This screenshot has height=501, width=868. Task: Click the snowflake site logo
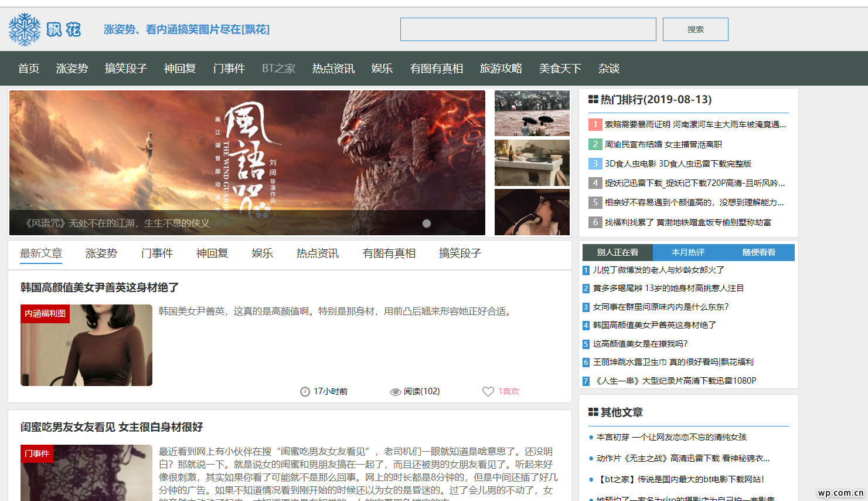click(25, 29)
